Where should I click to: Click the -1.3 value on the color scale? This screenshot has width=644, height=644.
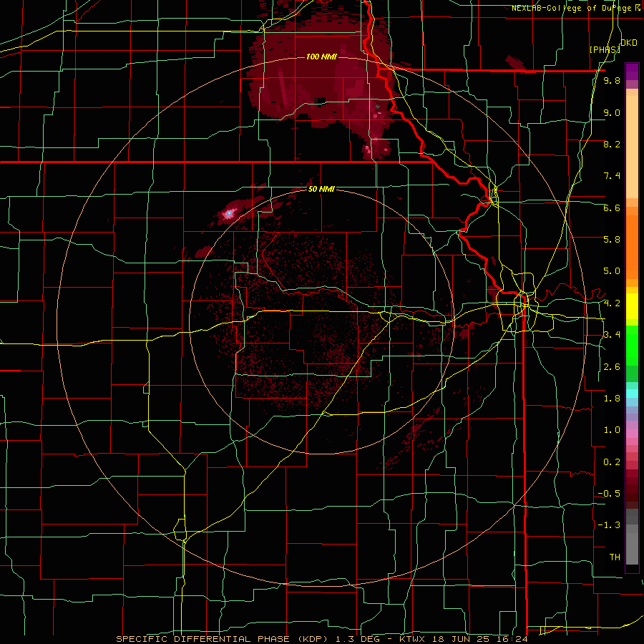[609, 525]
